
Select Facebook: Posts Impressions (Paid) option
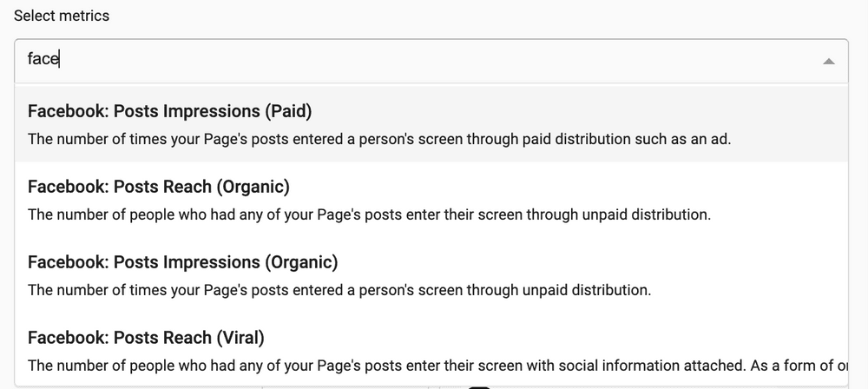pyautogui.click(x=169, y=111)
